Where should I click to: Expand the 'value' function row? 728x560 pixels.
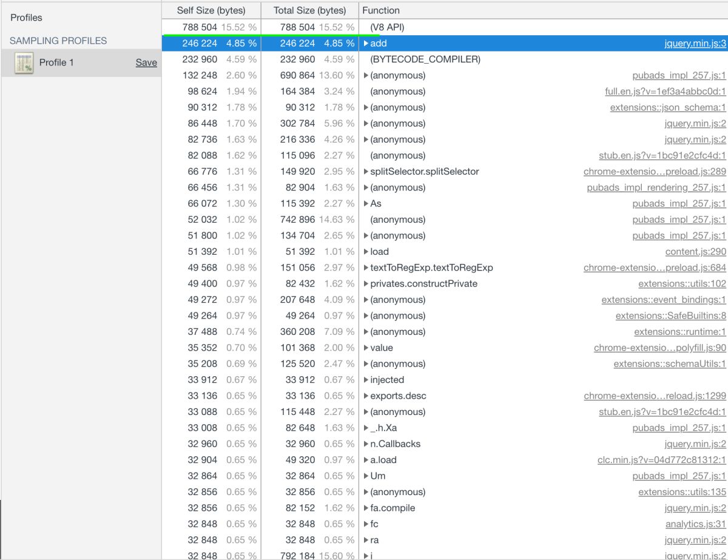coord(366,348)
